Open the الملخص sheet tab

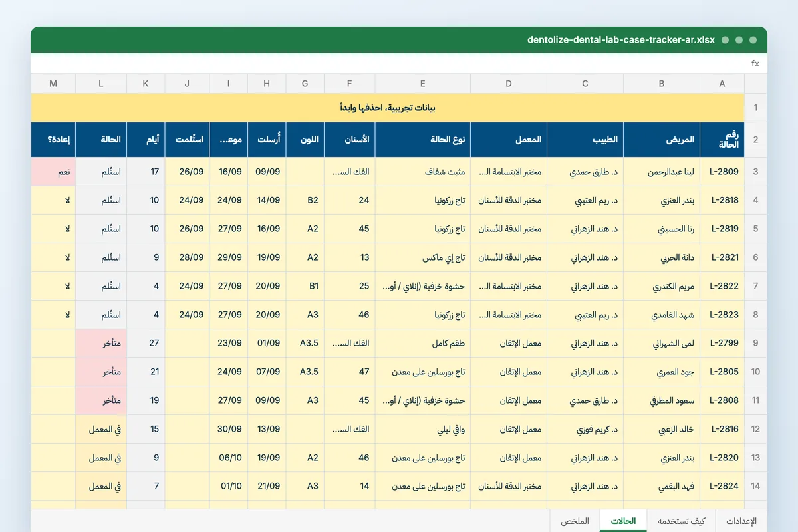[x=575, y=521]
